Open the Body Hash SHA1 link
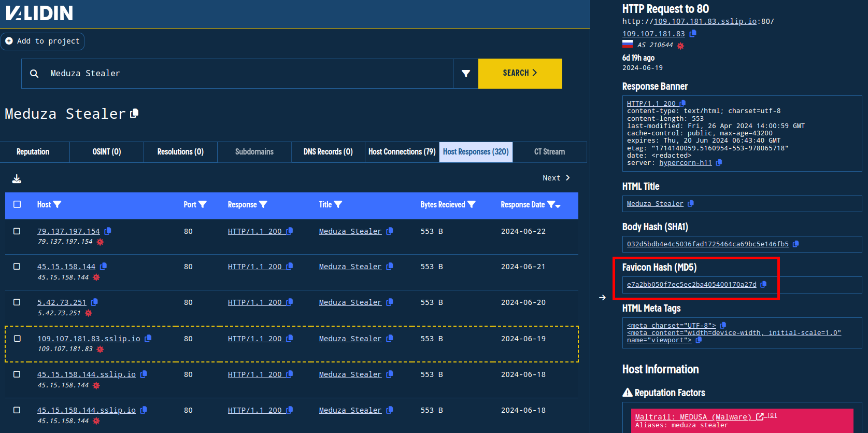The width and height of the screenshot is (868, 433). (x=707, y=244)
